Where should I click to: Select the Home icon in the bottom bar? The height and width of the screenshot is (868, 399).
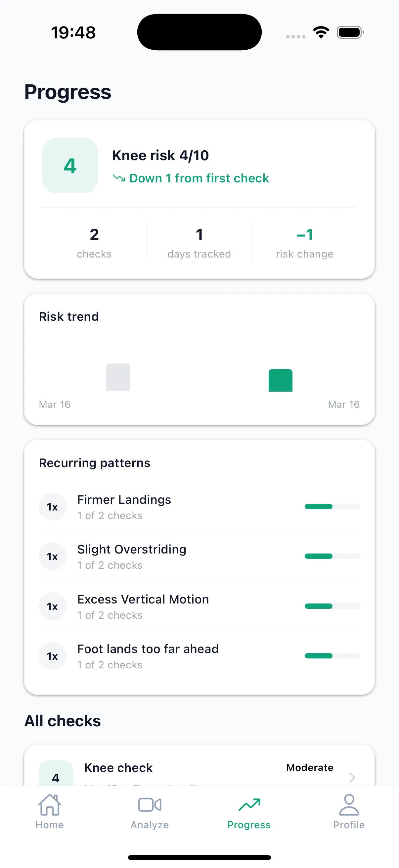tap(50, 805)
